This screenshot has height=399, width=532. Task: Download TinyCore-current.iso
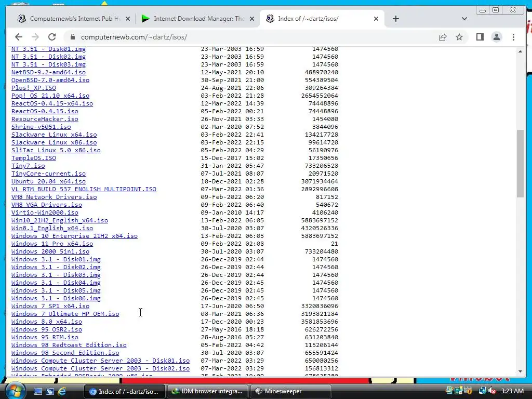[48, 174]
